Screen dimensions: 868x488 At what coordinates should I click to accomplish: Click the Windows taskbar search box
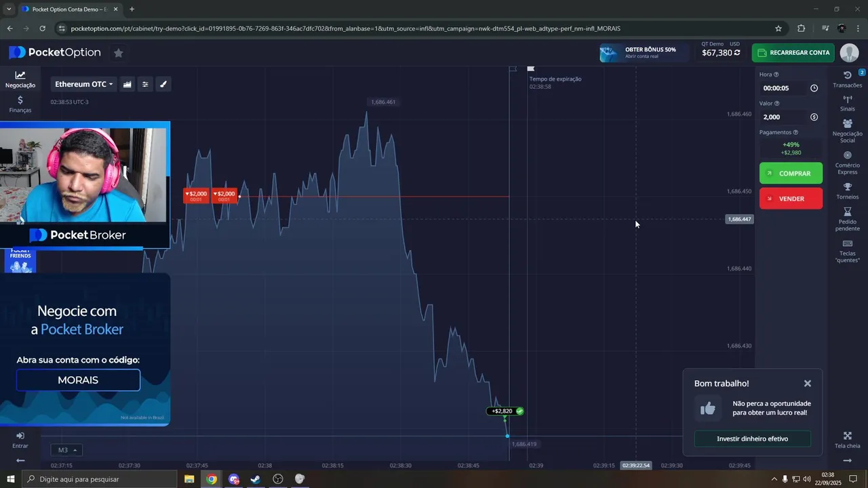click(100, 479)
